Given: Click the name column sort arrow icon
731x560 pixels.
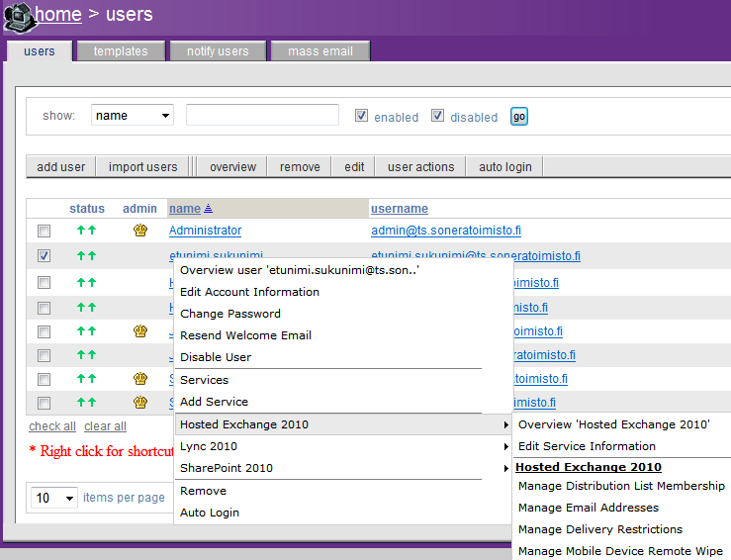Looking at the screenshot, I should 208,209.
